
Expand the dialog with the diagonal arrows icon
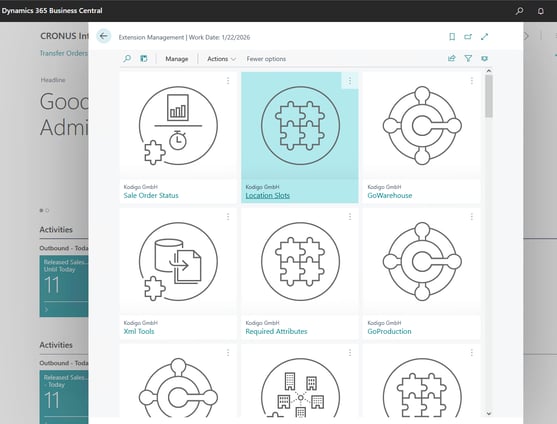coord(484,37)
